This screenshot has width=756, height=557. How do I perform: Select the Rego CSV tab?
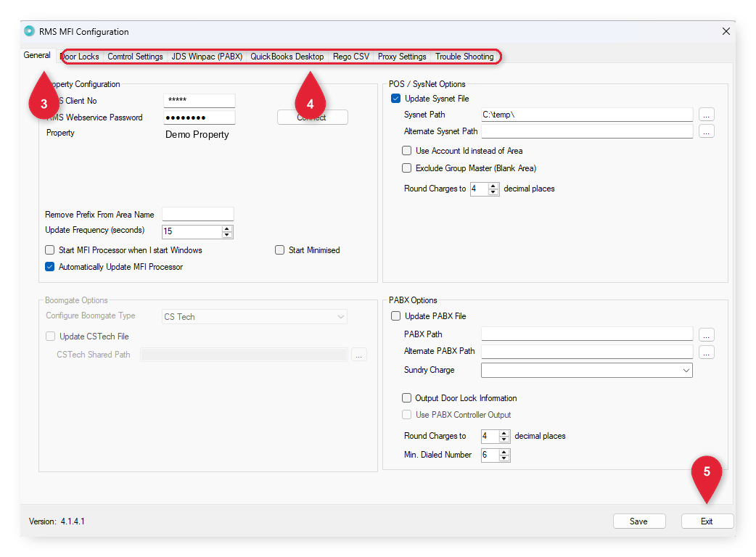tap(351, 57)
